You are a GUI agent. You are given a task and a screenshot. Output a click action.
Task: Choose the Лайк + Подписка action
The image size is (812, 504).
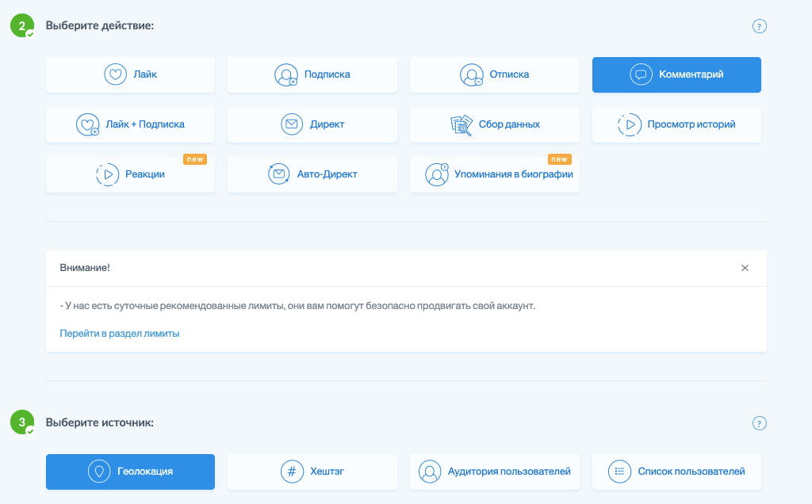click(x=130, y=124)
